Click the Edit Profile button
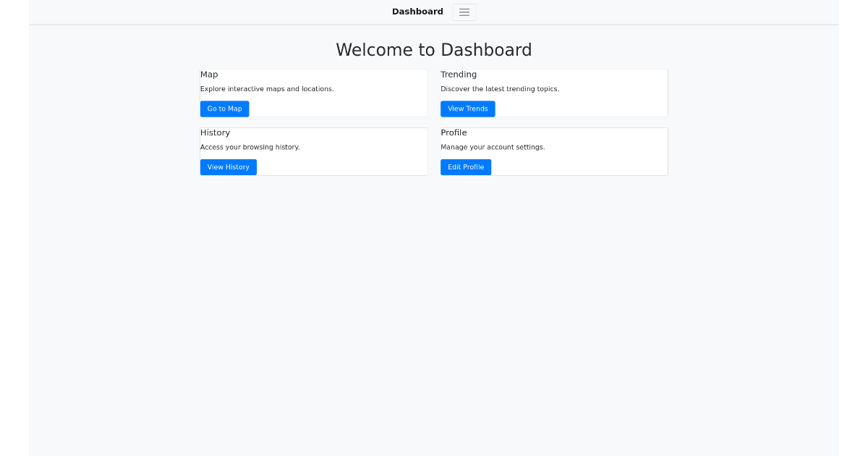The height and width of the screenshot is (456, 868). click(x=465, y=166)
